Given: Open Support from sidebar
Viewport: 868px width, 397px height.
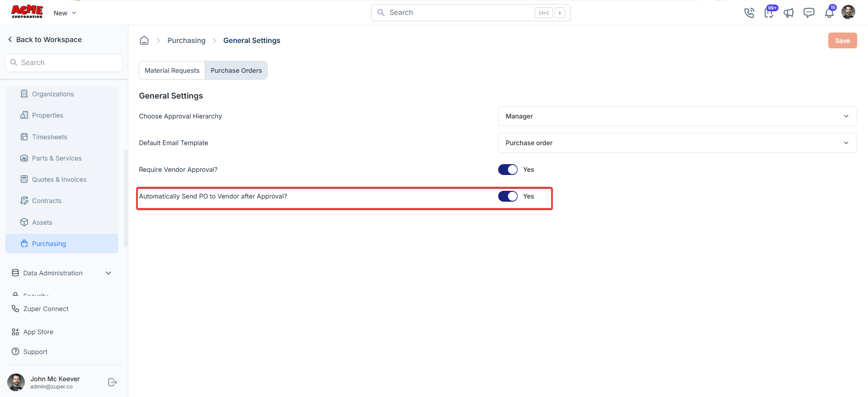Looking at the screenshot, I should coord(35,352).
